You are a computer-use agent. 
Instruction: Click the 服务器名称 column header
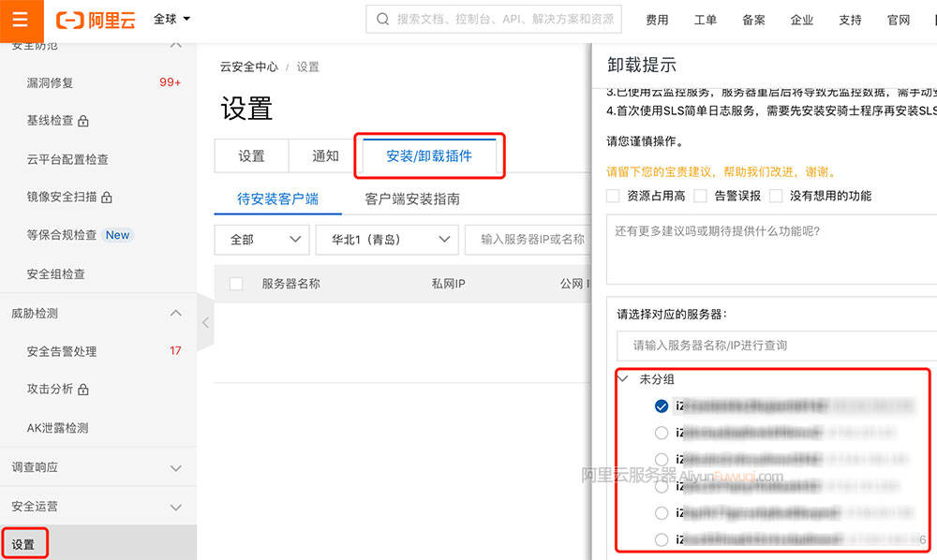click(291, 284)
